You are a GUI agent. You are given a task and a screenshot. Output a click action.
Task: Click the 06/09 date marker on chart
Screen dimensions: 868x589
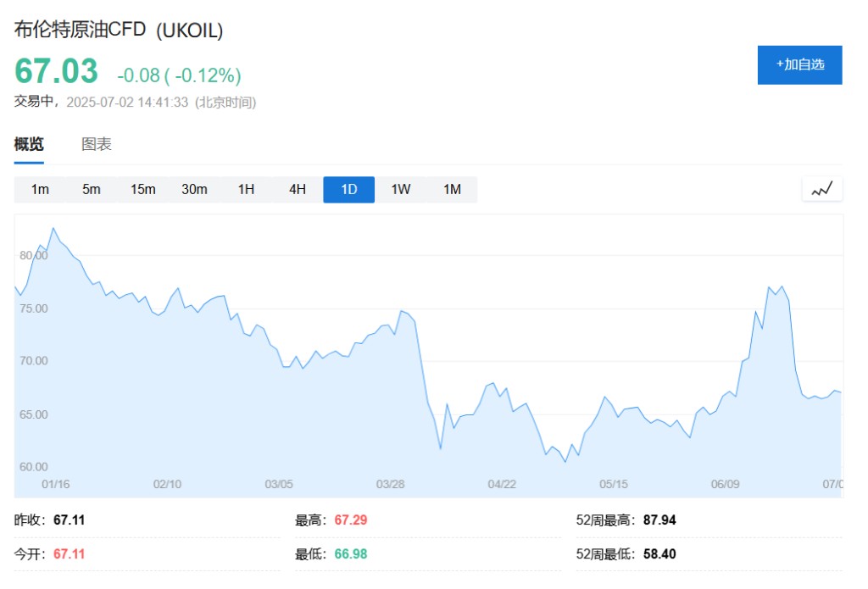(x=726, y=485)
